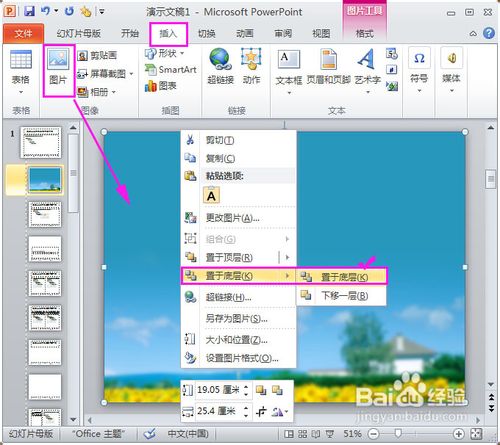Choose 另存为图片(S) in context menu
This screenshot has width=500, height=445.
click(x=238, y=319)
